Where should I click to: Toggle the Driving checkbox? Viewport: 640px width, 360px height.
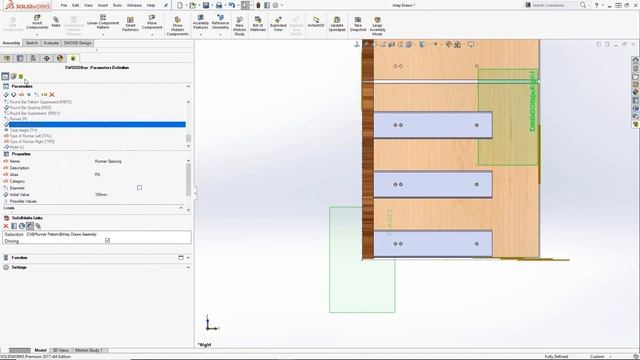pyautogui.click(x=107, y=241)
